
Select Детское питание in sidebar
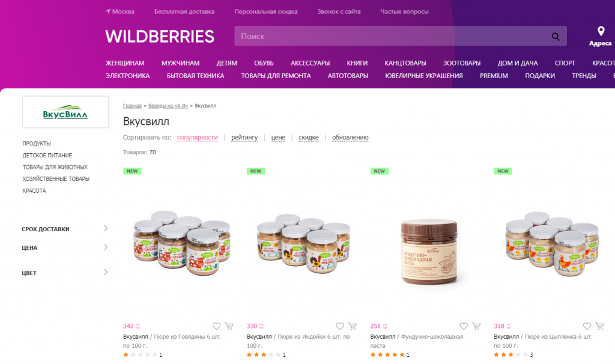click(x=47, y=156)
